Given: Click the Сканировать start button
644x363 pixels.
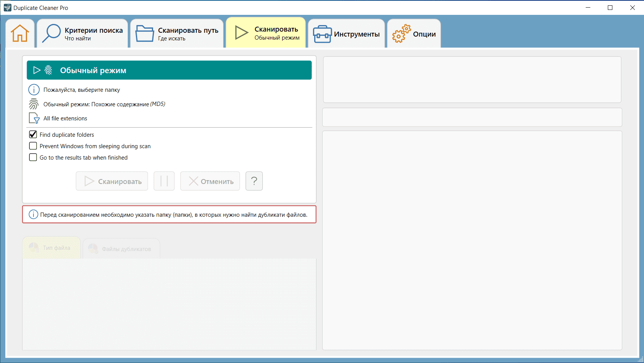Looking at the screenshot, I should [x=112, y=181].
